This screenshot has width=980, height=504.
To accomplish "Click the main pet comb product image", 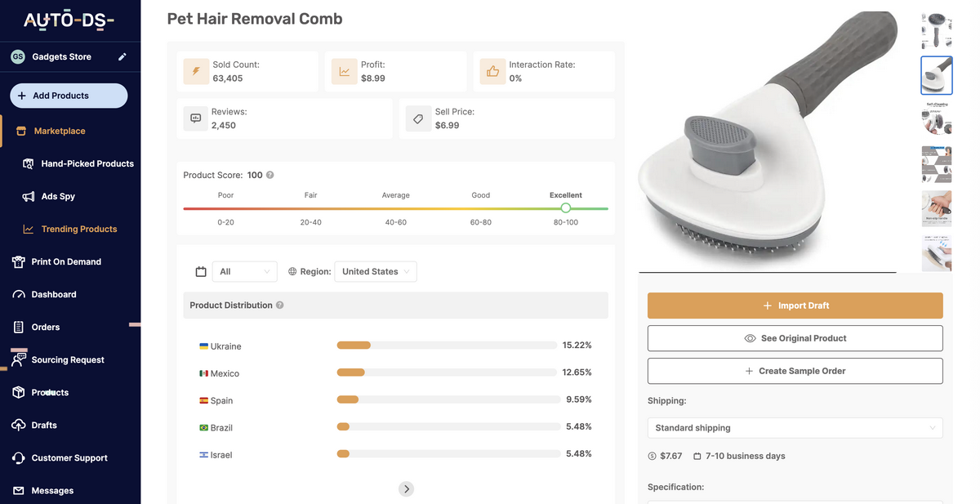I will point(768,140).
